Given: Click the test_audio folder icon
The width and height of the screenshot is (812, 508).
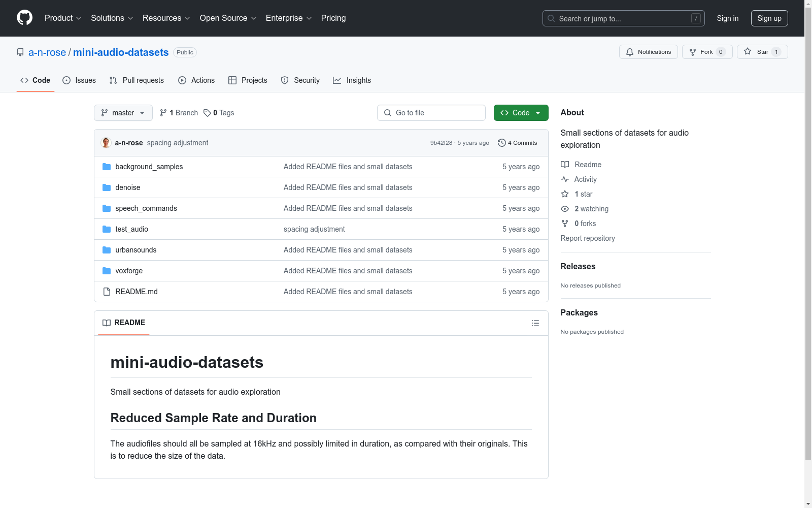Looking at the screenshot, I should [x=107, y=229].
